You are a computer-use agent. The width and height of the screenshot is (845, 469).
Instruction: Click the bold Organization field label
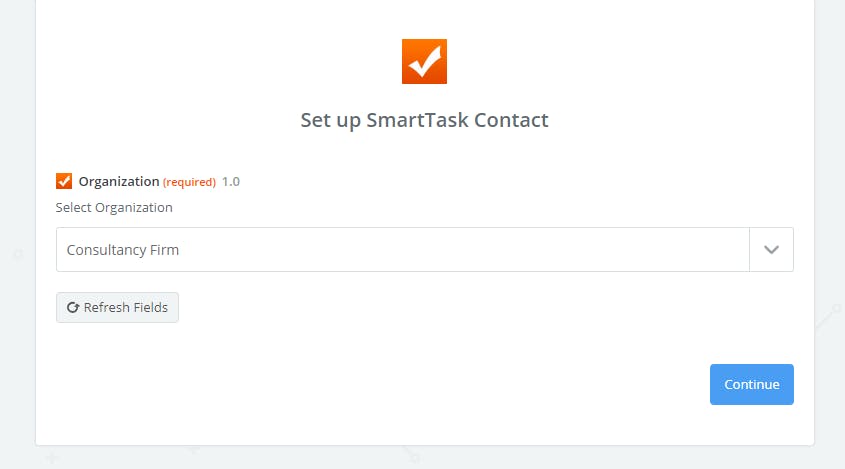tap(118, 182)
